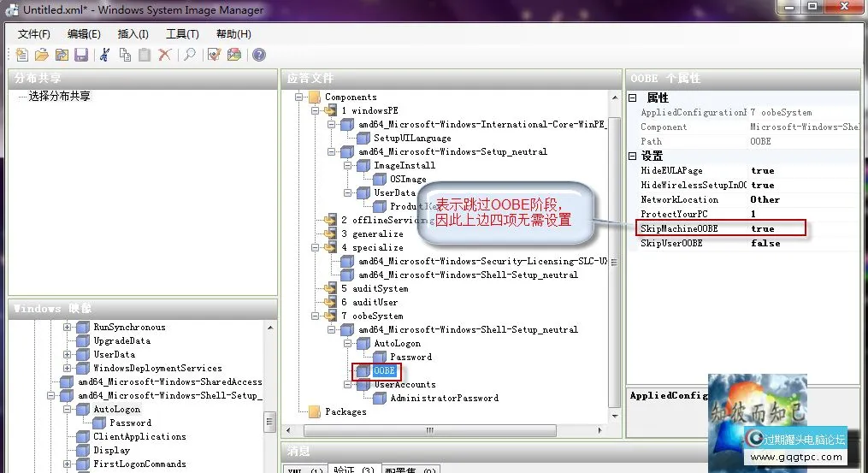Screen dimensions: 868x473
Task: Click the ClientApplications cube icon
Action: 82,436
